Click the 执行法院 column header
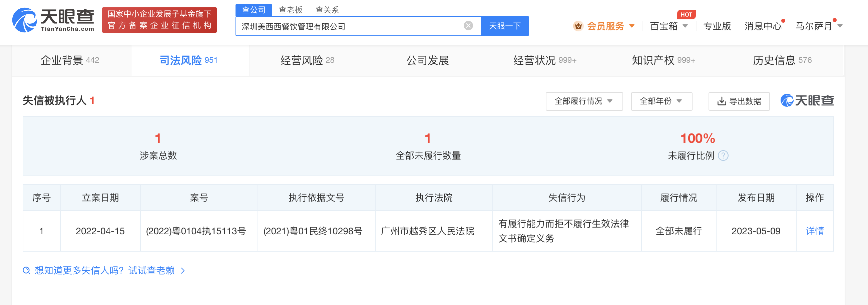Viewport: 868px width, 305px height. coord(434,198)
